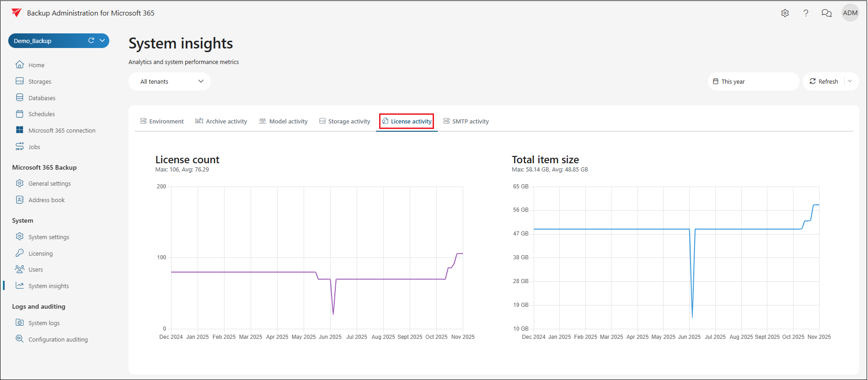Click refresh icon in Demo_Backup selector
Viewport: 868px width, 380px height.
tap(91, 41)
